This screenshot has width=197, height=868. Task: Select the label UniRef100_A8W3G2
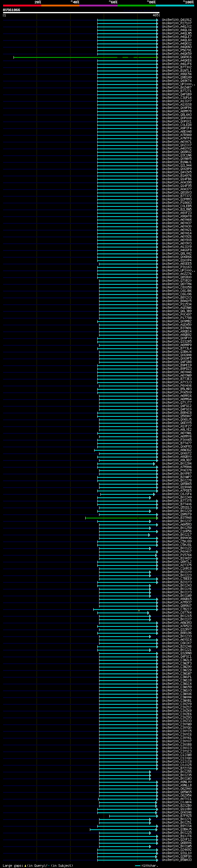(x=176, y=450)
